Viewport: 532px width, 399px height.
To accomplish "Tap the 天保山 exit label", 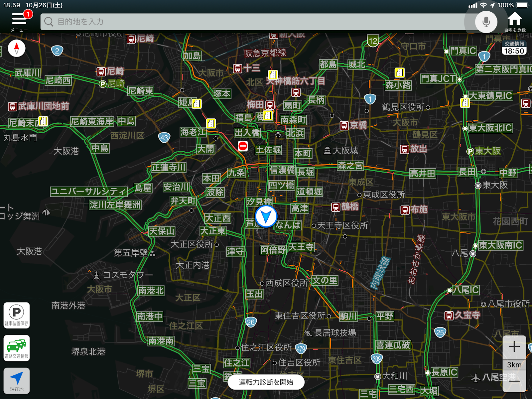I will pyautogui.click(x=162, y=231).
